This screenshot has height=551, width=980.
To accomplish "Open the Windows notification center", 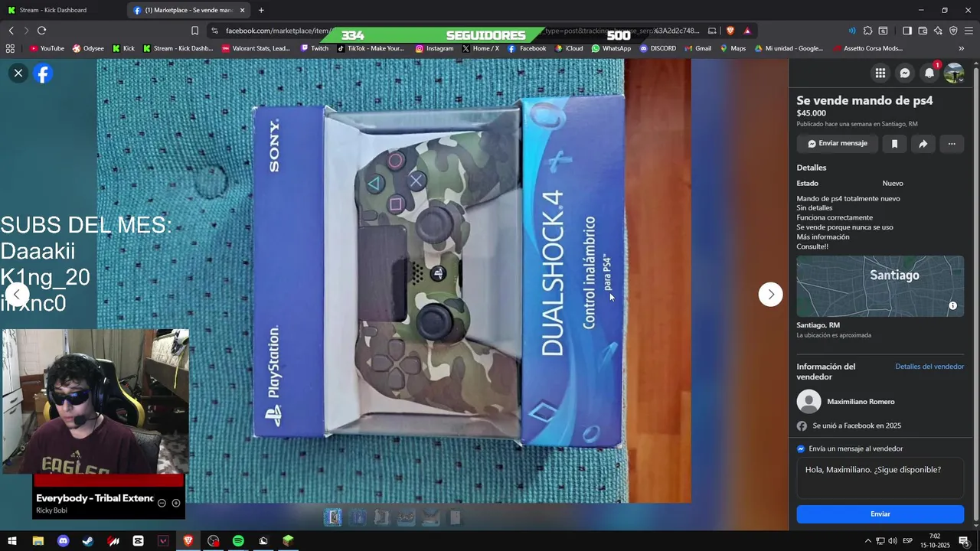I will [x=964, y=541].
